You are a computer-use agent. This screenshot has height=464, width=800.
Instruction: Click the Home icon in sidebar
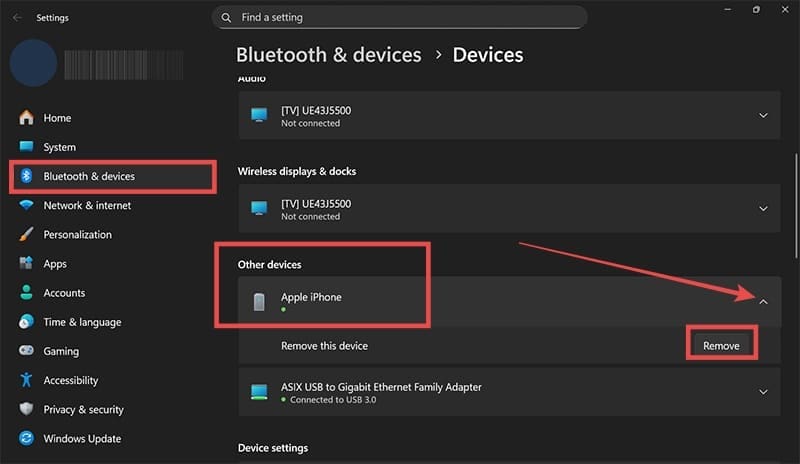[x=26, y=118]
